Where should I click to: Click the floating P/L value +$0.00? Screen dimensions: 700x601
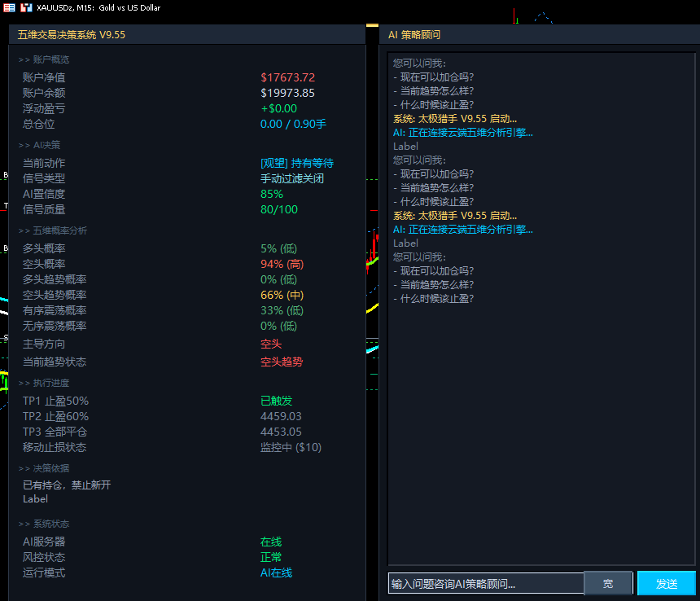point(278,108)
